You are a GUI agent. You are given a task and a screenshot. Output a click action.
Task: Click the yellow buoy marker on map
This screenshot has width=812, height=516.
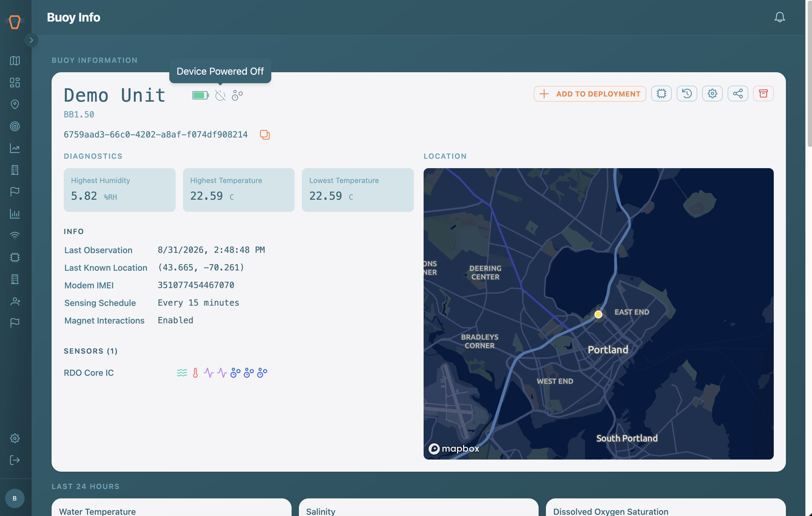[598, 314]
